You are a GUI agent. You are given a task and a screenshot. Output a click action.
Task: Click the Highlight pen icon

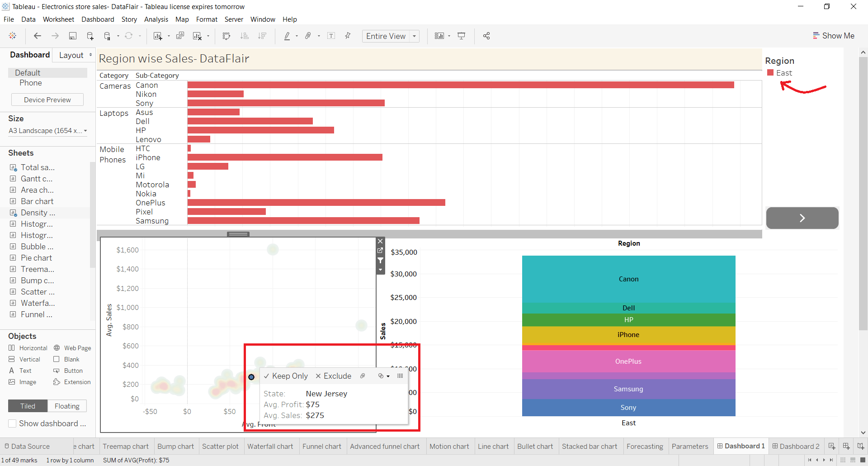(x=287, y=36)
